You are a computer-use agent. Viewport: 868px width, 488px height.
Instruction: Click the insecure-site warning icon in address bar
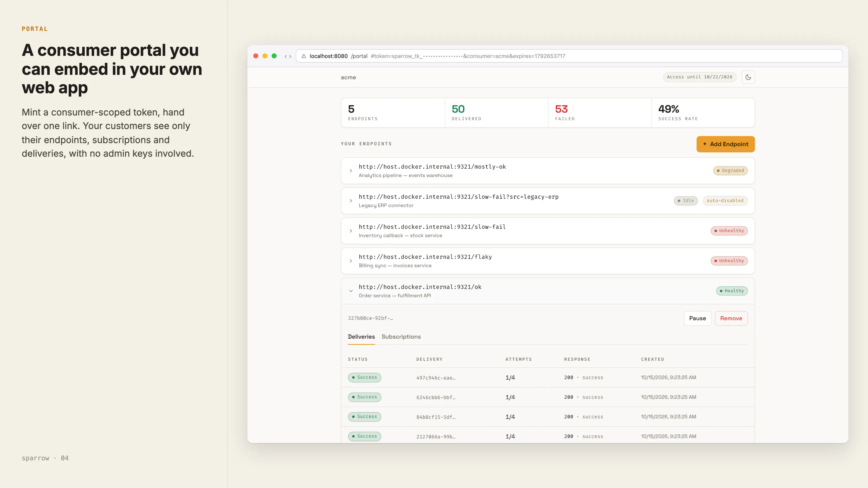click(304, 56)
